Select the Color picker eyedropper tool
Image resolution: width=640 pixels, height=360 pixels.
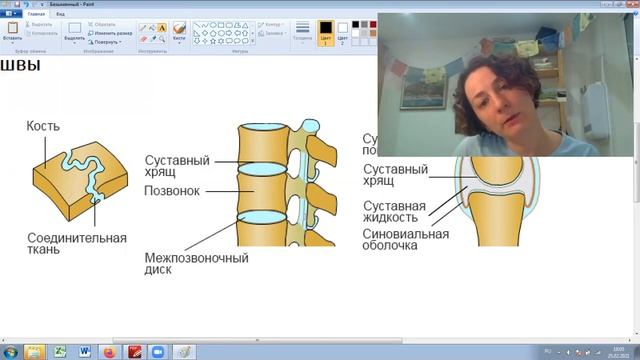153,39
